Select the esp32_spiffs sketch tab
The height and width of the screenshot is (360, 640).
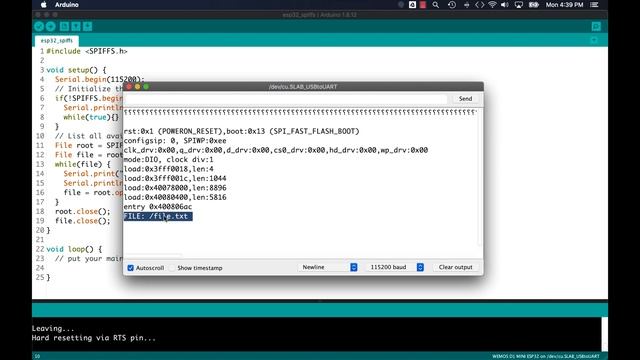(x=57, y=40)
